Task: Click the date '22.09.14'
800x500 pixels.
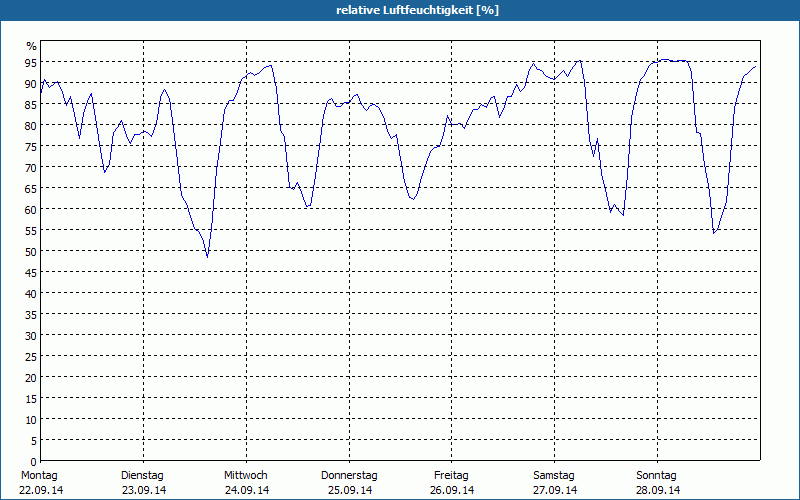Action: click(x=41, y=490)
